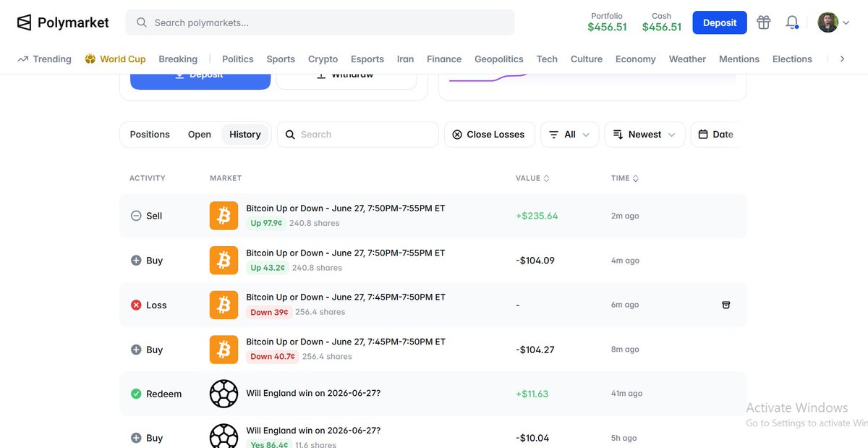The height and width of the screenshot is (448, 868).
Task: Open the Newest sort dropdown
Action: pyautogui.click(x=644, y=135)
